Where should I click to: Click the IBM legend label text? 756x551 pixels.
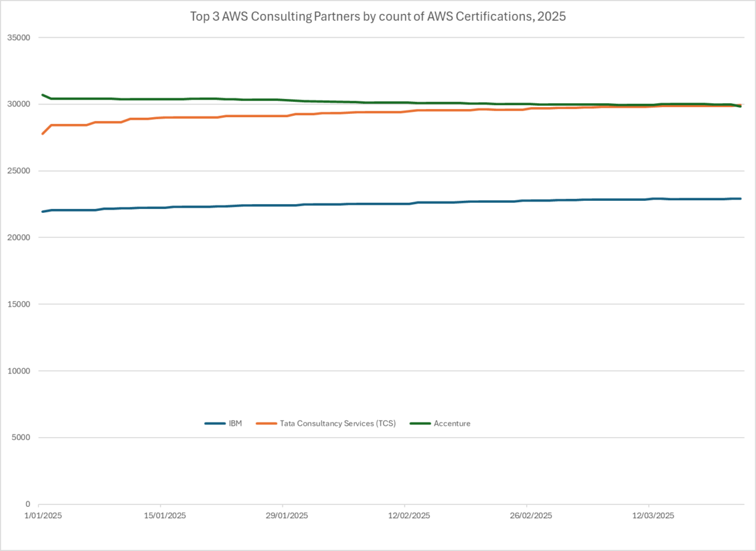(234, 423)
